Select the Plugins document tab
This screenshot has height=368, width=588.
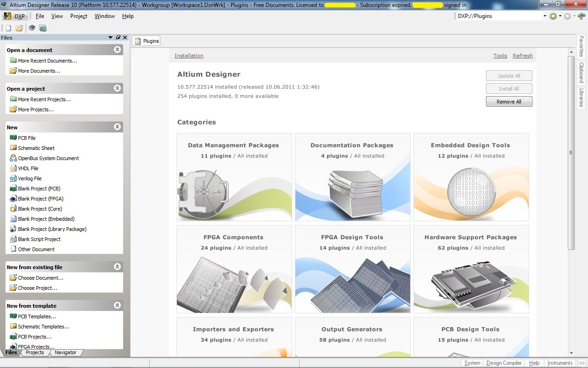[x=146, y=41]
